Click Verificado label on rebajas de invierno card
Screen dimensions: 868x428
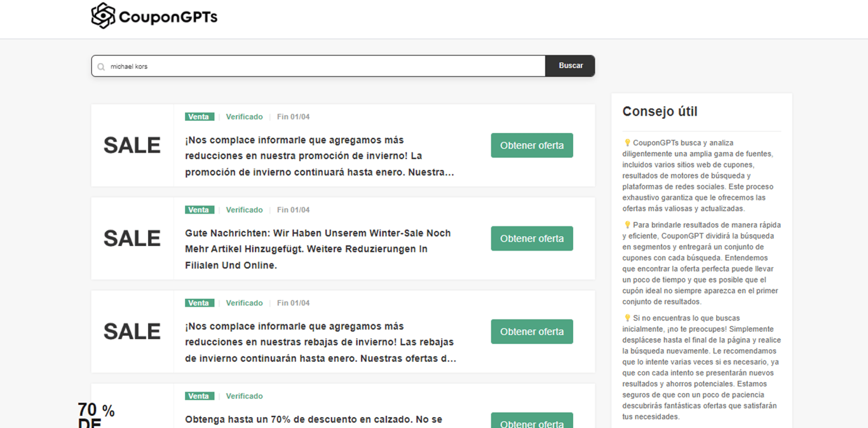245,303
